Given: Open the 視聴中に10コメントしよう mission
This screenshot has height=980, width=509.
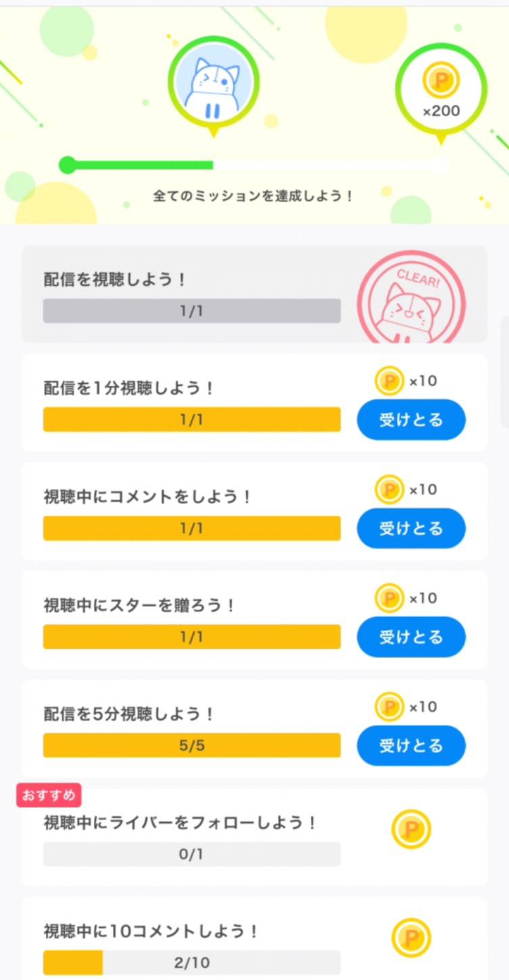Looking at the screenshot, I should [x=151, y=931].
